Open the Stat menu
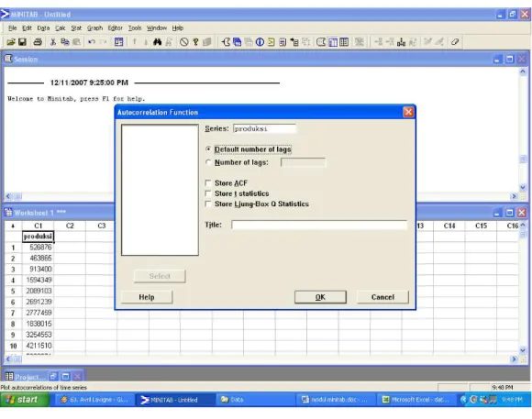Image resolution: width=532 pixels, height=419 pixels. 76,28
